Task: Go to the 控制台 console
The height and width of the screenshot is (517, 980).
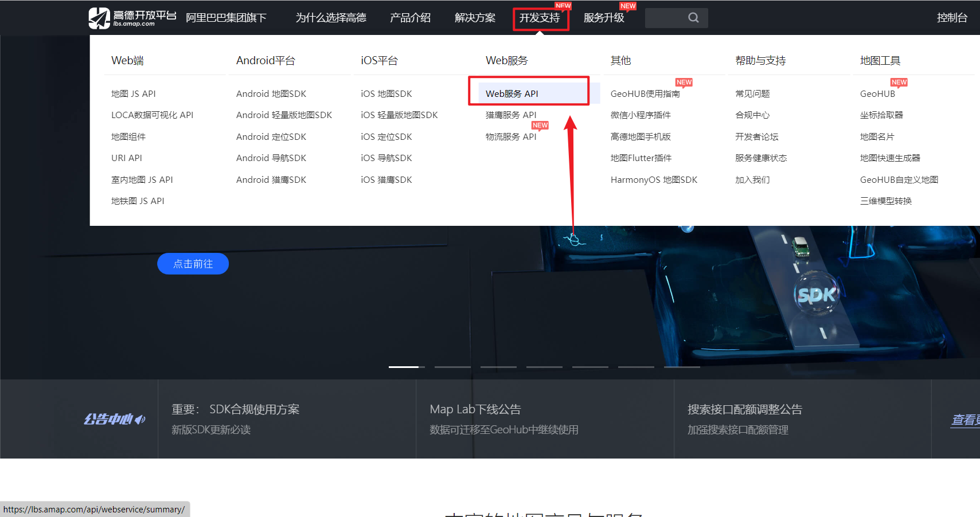Action: (952, 18)
